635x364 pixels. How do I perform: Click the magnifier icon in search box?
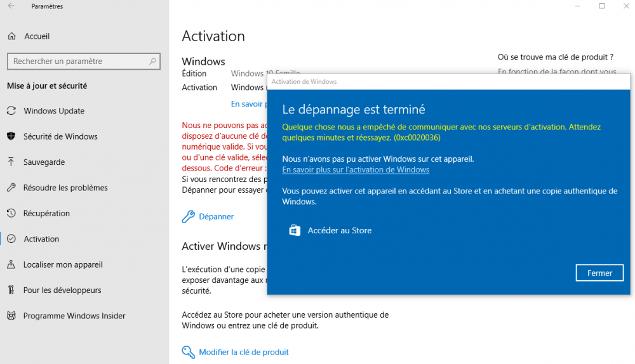152,61
